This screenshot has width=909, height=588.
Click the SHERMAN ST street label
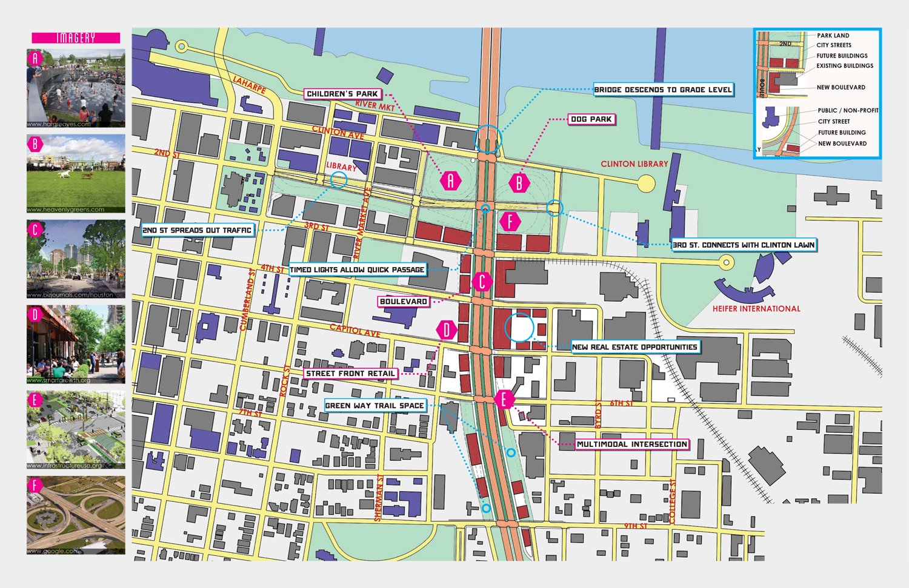point(379,498)
